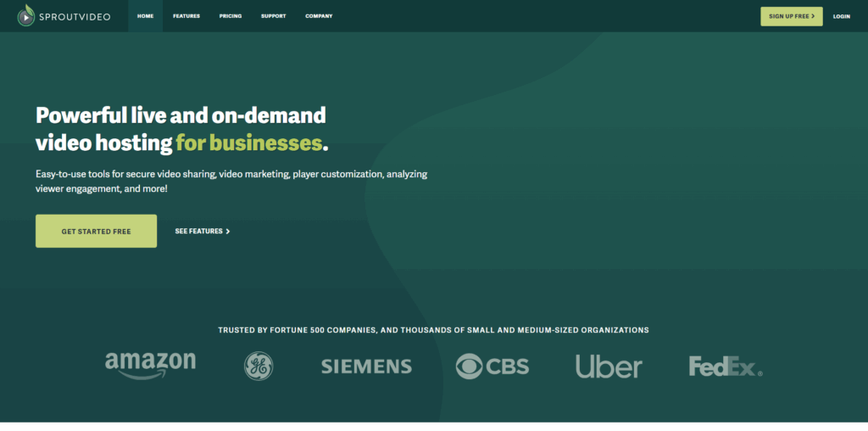
Task: Click the SPROUTVIDEO wordmark text
Action: (x=75, y=17)
